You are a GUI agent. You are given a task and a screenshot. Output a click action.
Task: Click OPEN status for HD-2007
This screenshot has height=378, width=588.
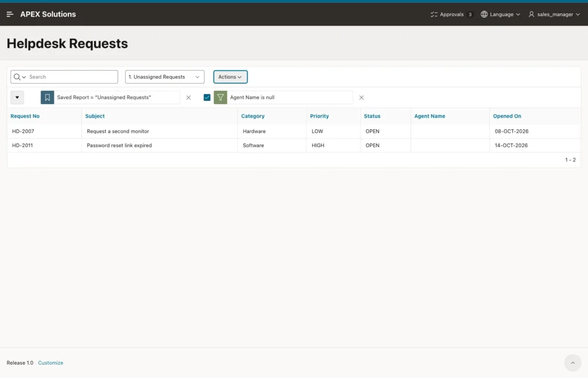pyautogui.click(x=372, y=131)
